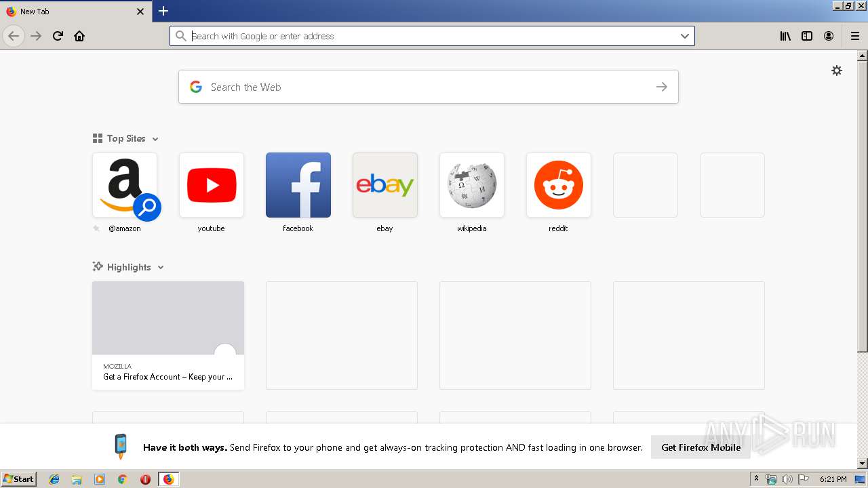Open the Wikipedia top site tile
The image size is (868, 488).
pyautogui.click(x=472, y=185)
